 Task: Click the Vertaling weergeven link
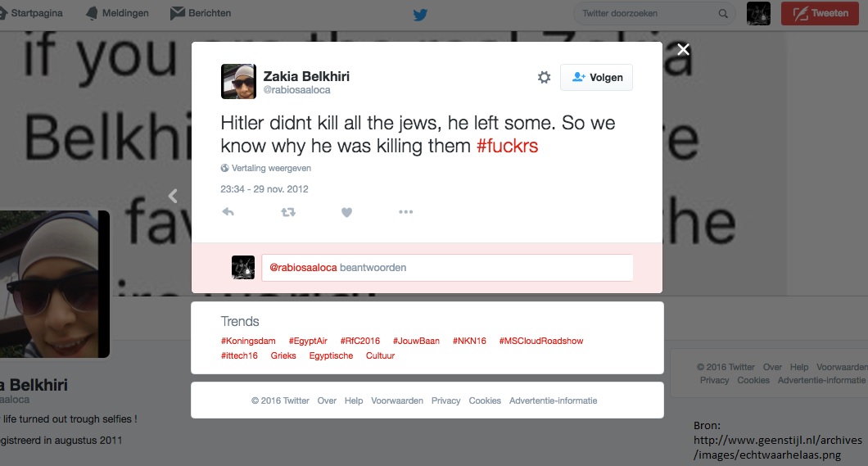coord(265,168)
